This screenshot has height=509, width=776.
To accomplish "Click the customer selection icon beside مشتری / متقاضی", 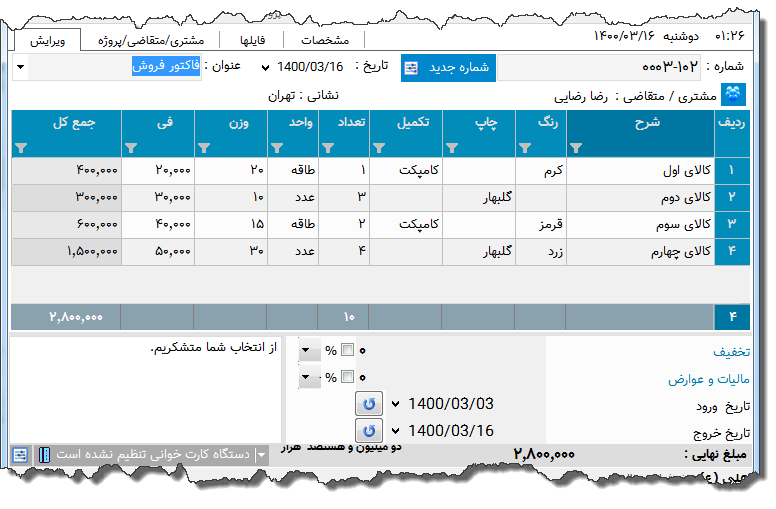I will point(733,95).
